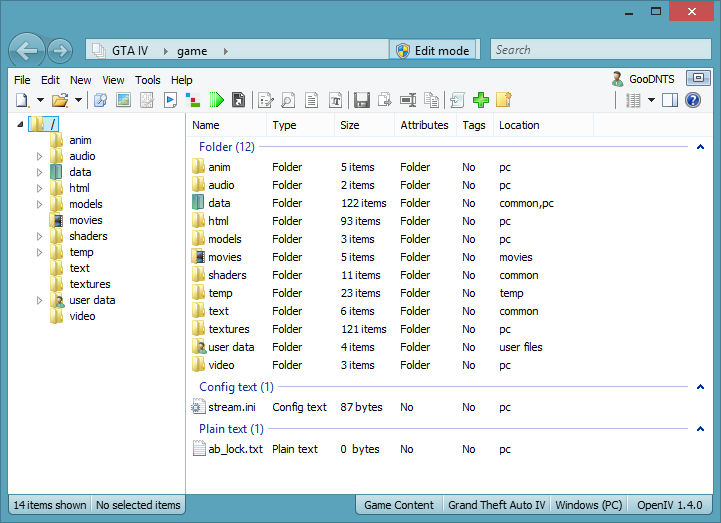This screenshot has width=721, height=523.
Task: Click the green play arrows toolbar icon
Action: pyautogui.click(x=216, y=100)
